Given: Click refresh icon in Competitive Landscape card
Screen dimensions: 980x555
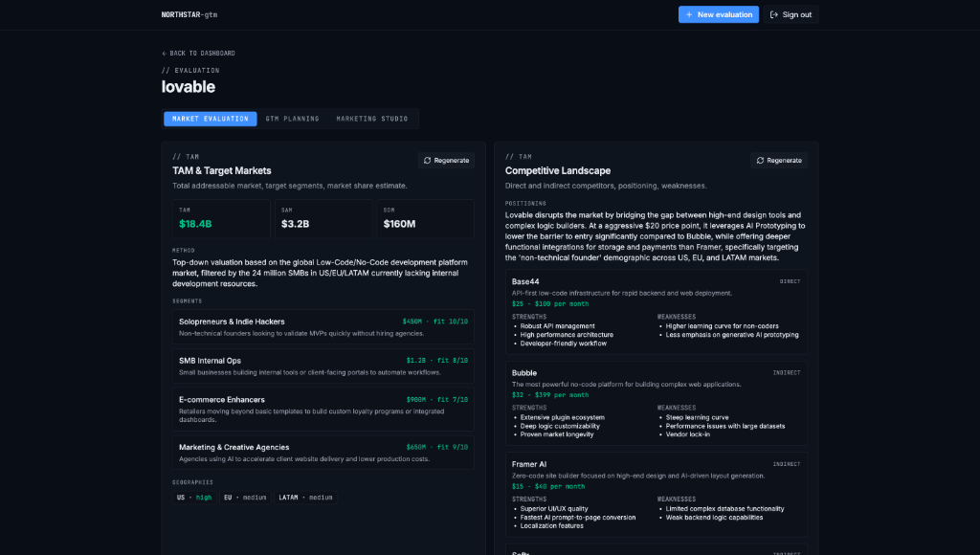Looking at the screenshot, I should pyautogui.click(x=760, y=161).
